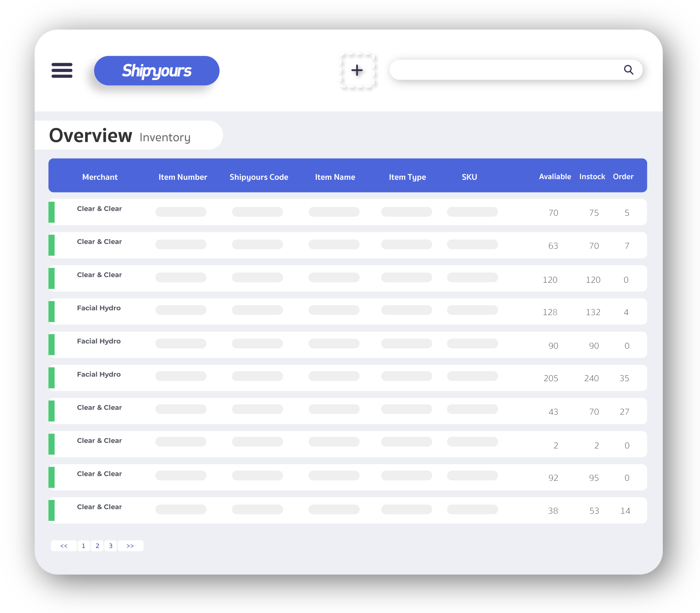Image resolution: width=700 pixels, height=613 pixels.
Task: Click the Overview heading
Action: (x=91, y=135)
